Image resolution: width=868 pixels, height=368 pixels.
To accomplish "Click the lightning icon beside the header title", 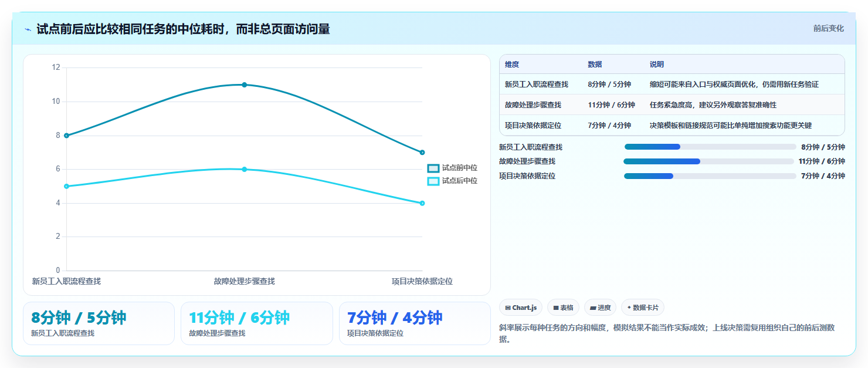I will (x=28, y=29).
